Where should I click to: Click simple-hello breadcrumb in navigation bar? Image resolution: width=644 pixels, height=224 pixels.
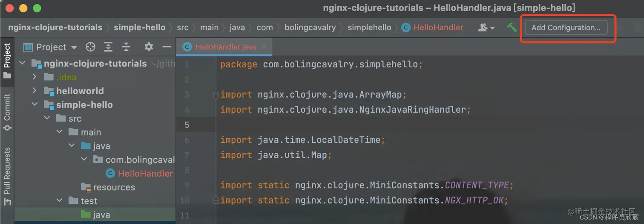click(140, 27)
